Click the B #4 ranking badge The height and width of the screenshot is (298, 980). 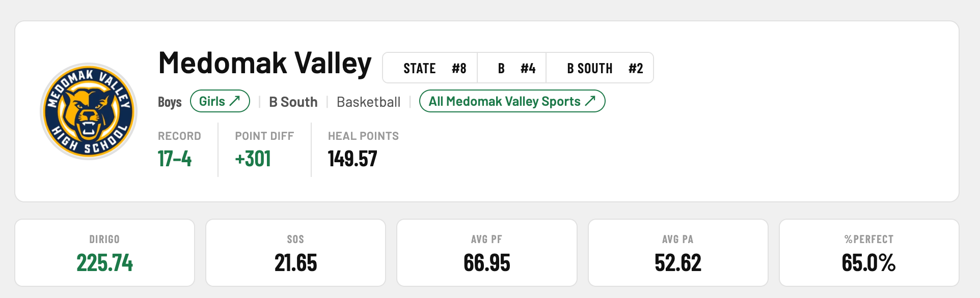coord(512,68)
